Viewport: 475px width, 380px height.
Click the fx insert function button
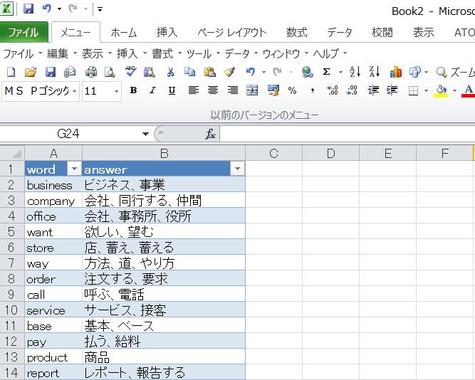[x=210, y=134]
